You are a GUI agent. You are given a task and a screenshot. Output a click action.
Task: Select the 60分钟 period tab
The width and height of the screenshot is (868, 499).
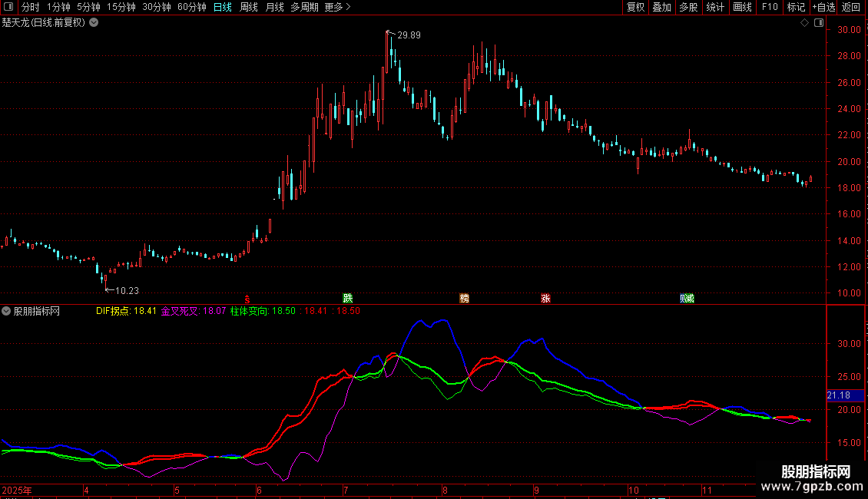(191, 7)
